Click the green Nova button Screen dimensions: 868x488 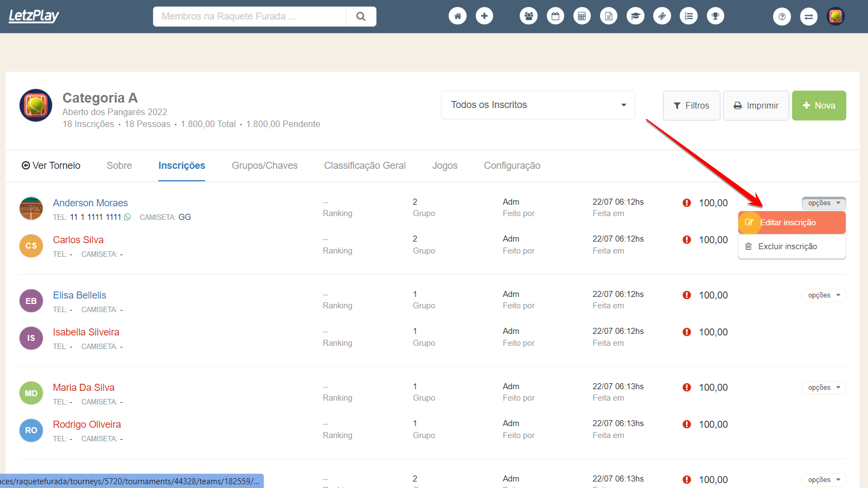819,105
